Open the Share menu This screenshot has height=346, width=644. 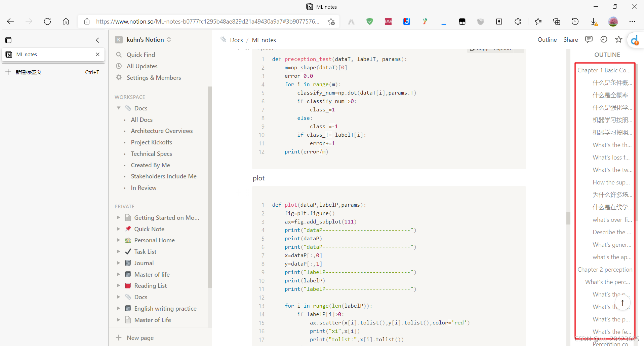tap(570, 40)
